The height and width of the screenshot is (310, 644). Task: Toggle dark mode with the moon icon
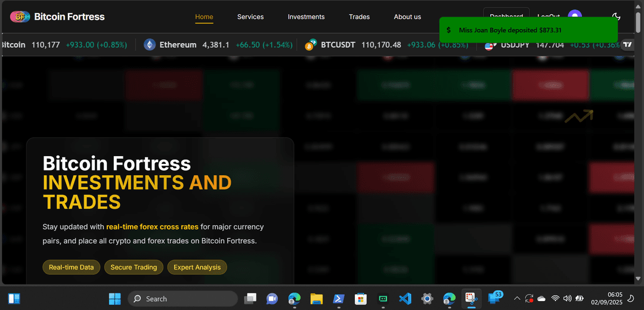[616, 17]
